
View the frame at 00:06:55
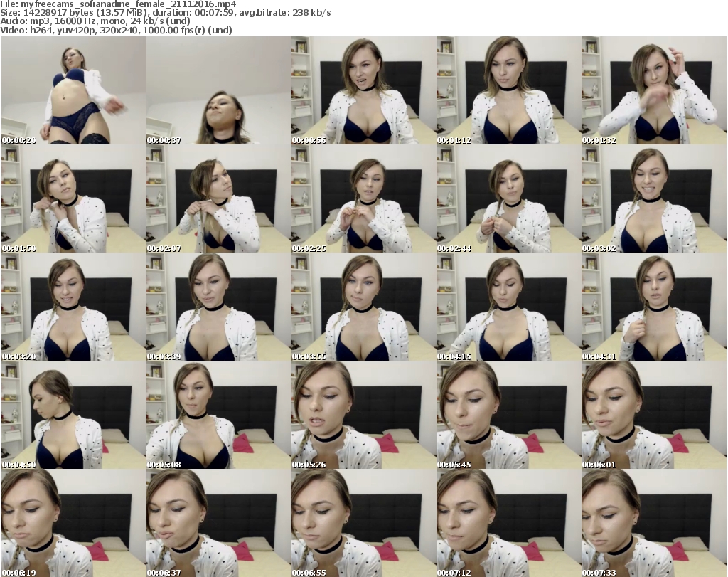coord(363,523)
